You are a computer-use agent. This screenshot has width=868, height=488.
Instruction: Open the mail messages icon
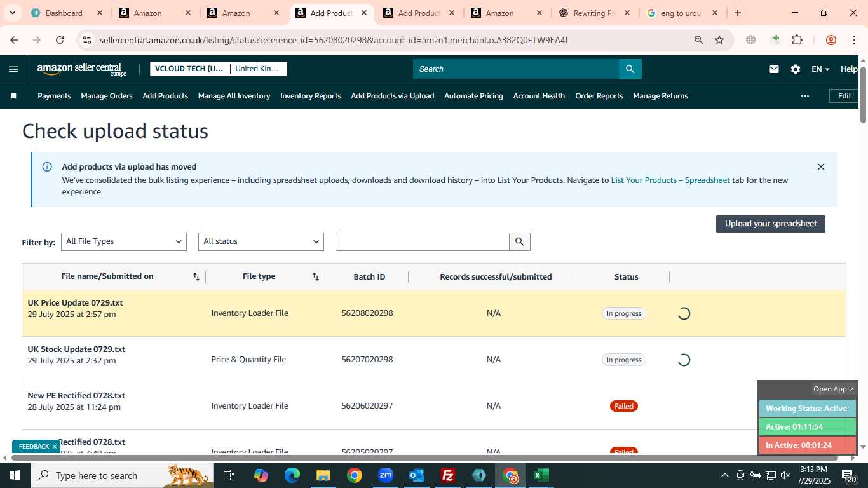point(773,69)
